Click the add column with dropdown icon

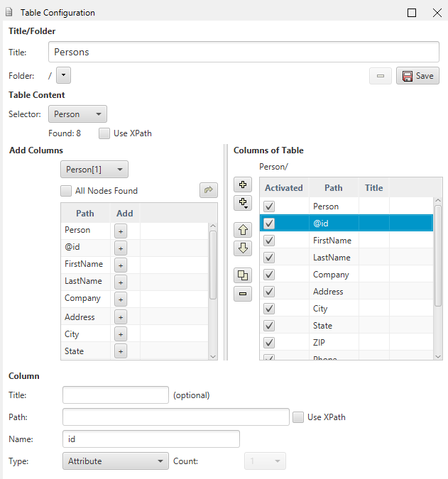(x=243, y=203)
